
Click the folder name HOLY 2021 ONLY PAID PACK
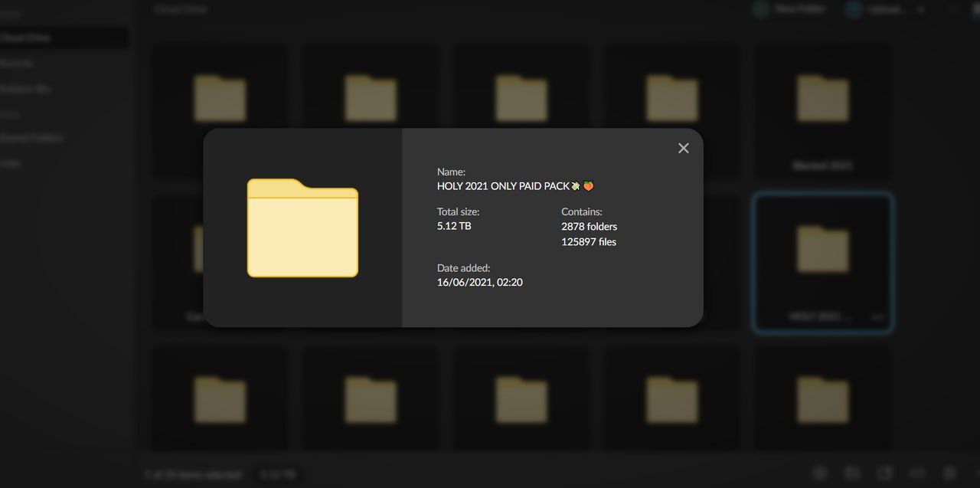(x=503, y=186)
